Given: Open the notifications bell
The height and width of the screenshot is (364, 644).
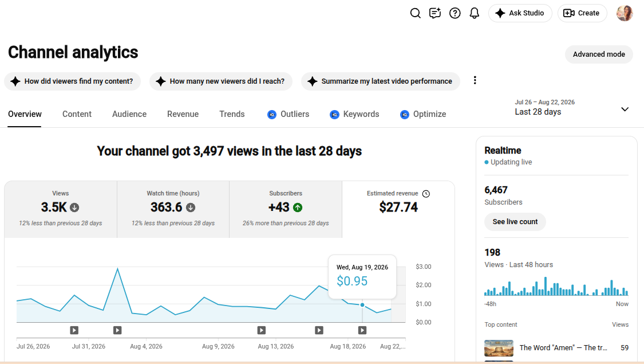Looking at the screenshot, I should click(x=475, y=13).
